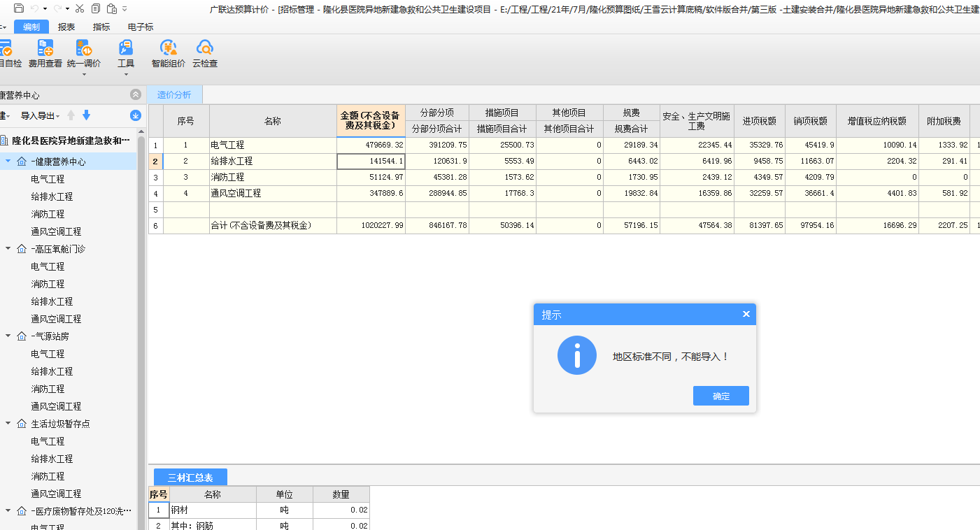Switch to the 编制 ribbon tab
980x530 pixels.
[x=31, y=27]
